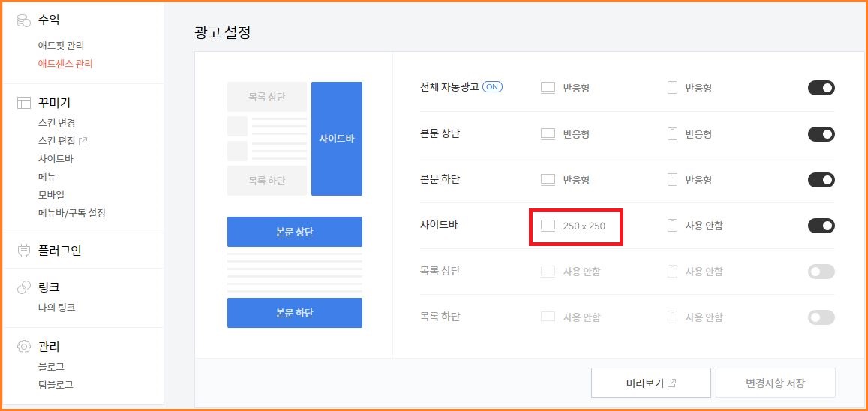The height and width of the screenshot is (411, 868).
Task: Click the 꾸미기 section heading
Action: (x=54, y=102)
